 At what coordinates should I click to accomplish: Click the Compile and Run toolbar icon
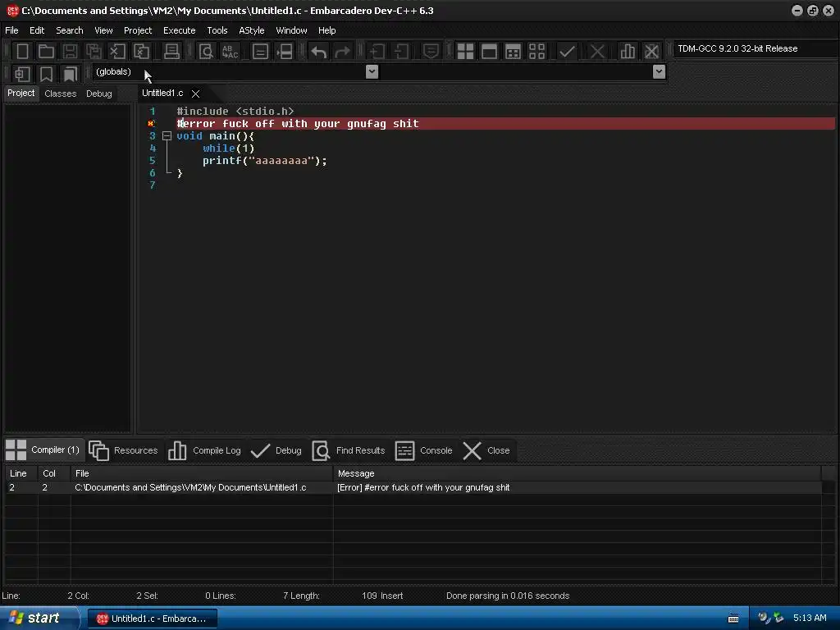click(513, 52)
